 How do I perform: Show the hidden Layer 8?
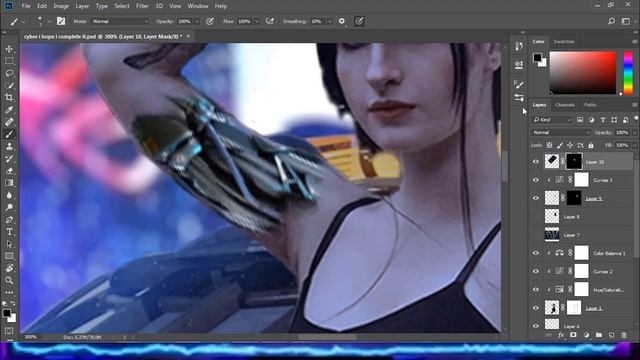tap(536, 217)
